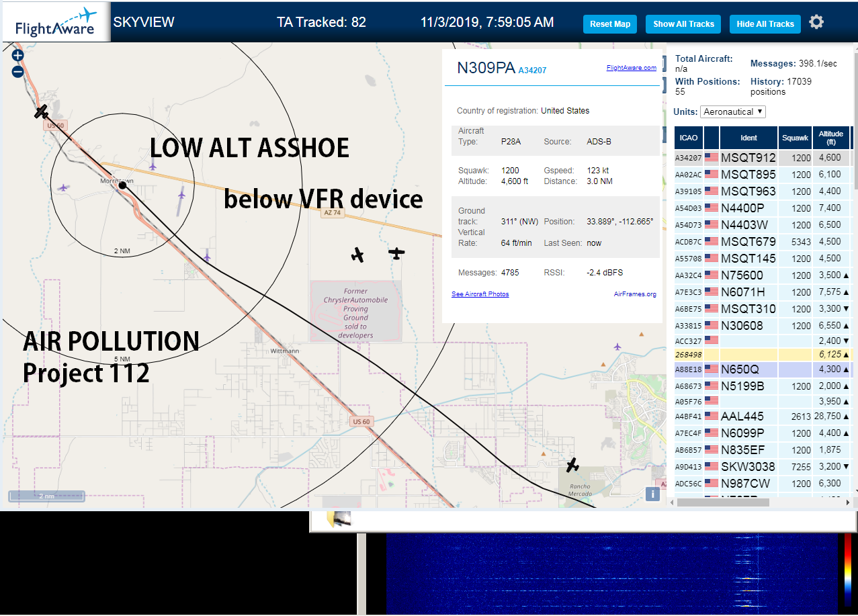Select the N835EF aircraft row
The width and height of the screenshot is (858, 616).
pos(763,450)
